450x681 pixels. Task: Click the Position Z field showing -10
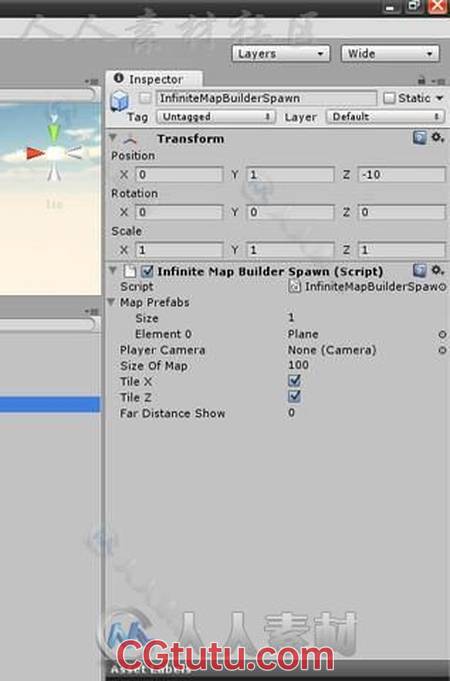pos(401,175)
